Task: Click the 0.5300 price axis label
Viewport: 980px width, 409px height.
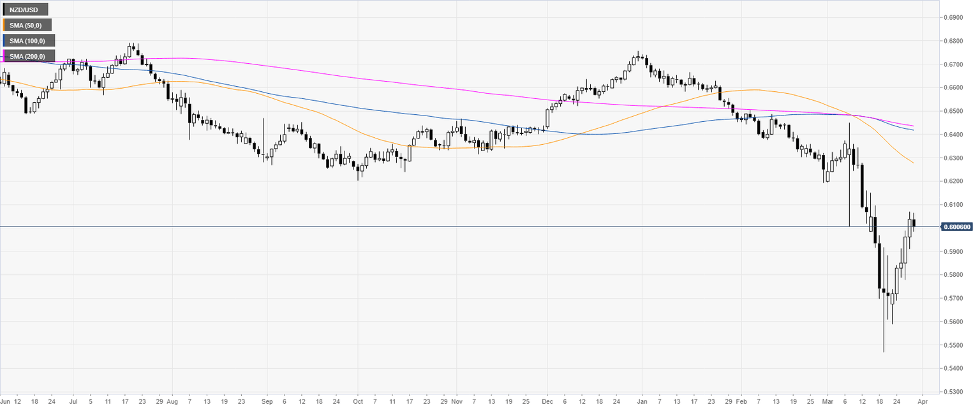Action: pyautogui.click(x=954, y=392)
